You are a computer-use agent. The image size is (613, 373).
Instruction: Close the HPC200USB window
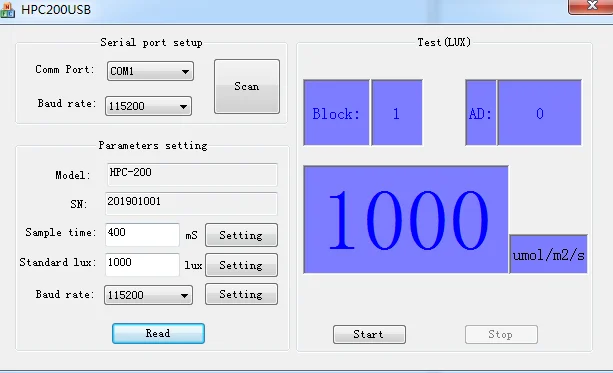point(592,6)
